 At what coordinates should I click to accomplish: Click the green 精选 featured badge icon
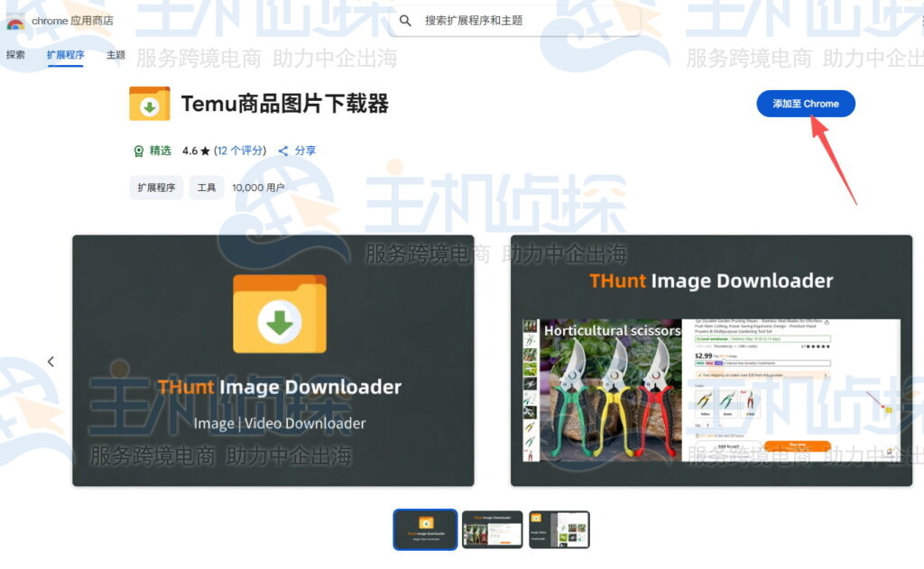[x=137, y=151]
